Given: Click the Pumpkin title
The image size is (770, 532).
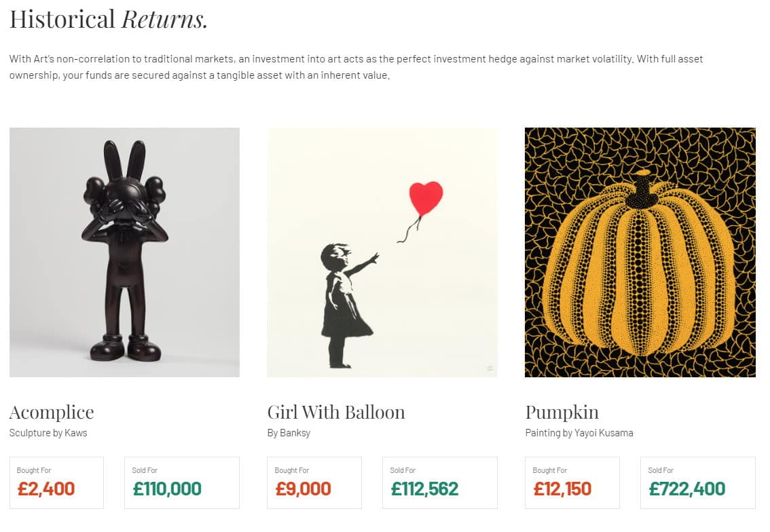Looking at the screenshot, I should click(x=562, y=413).
